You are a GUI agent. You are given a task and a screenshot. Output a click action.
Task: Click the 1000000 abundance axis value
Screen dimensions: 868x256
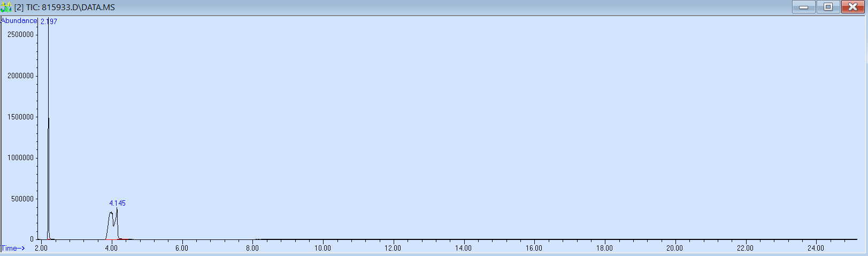(20, 157)
